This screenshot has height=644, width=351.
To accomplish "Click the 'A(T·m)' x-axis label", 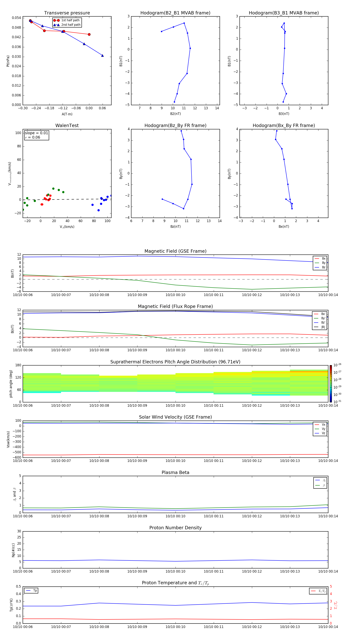I will (67, 114).
